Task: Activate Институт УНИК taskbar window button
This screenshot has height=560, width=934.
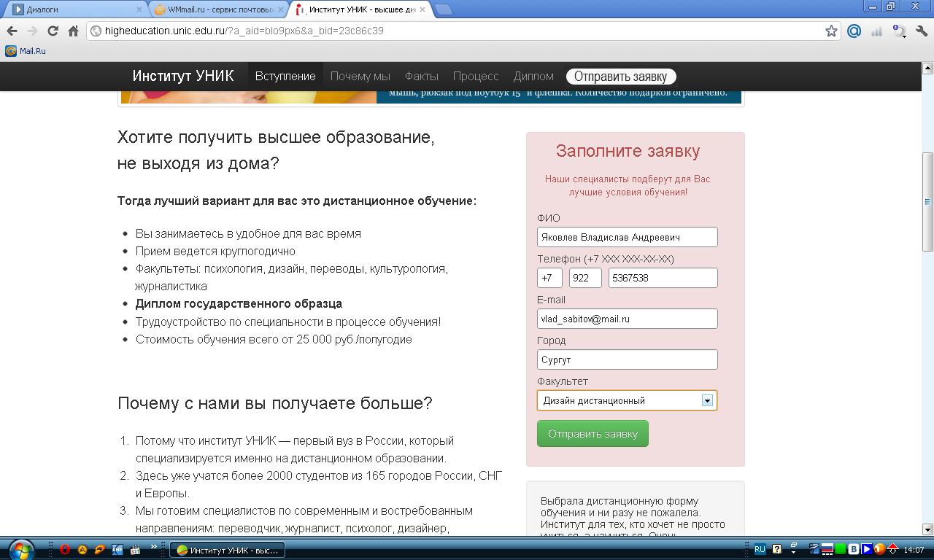Action: point(227,551)
